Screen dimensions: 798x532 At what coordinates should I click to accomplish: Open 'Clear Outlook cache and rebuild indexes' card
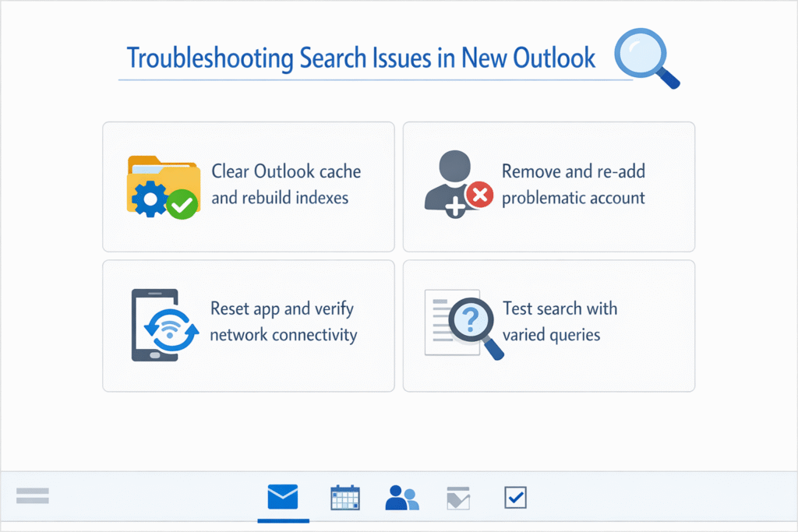248,185
